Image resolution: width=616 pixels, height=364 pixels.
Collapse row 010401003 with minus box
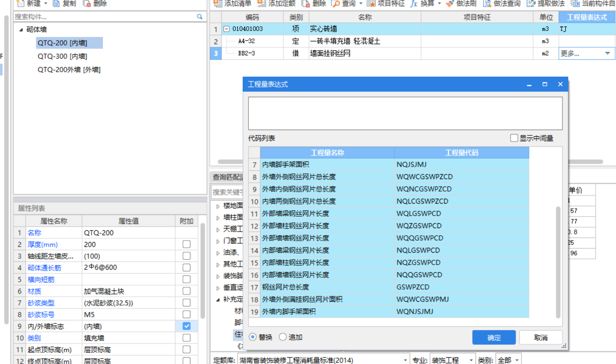[226, 29]
